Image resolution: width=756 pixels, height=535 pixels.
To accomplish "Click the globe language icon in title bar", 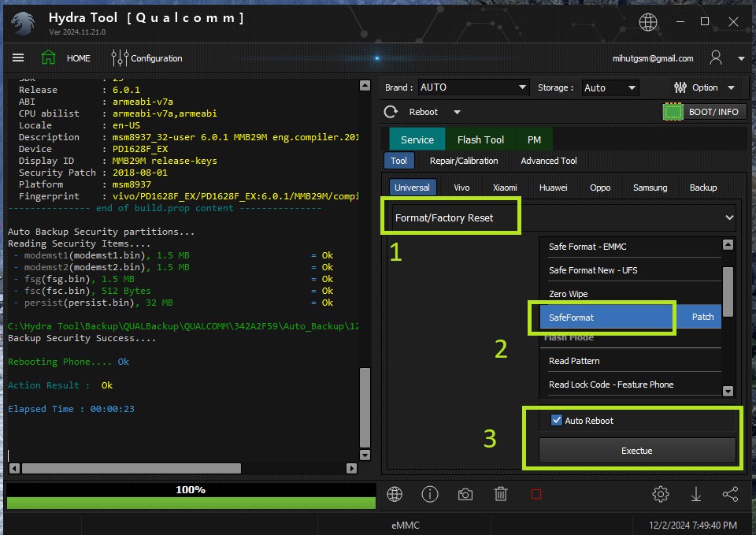I will [648, 22].
